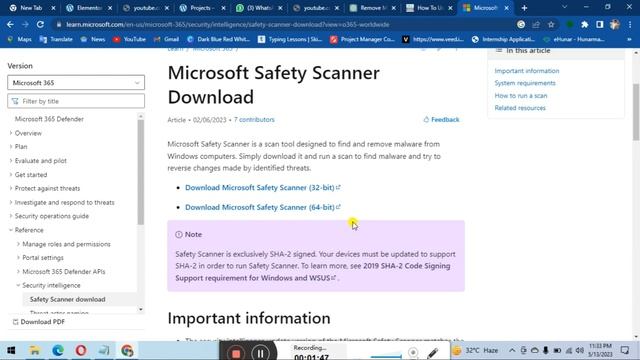Open the notification center icon
The width and height of the screenshot is (640, 360).
[x=624, y=350]
